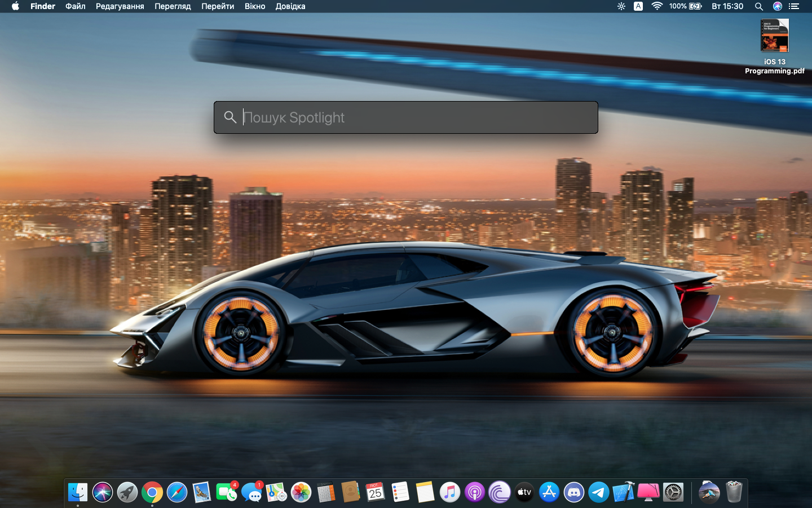The image size is (812, 508).
Task: Open Google Chrome from the Dock
Action: pos(152,492)
